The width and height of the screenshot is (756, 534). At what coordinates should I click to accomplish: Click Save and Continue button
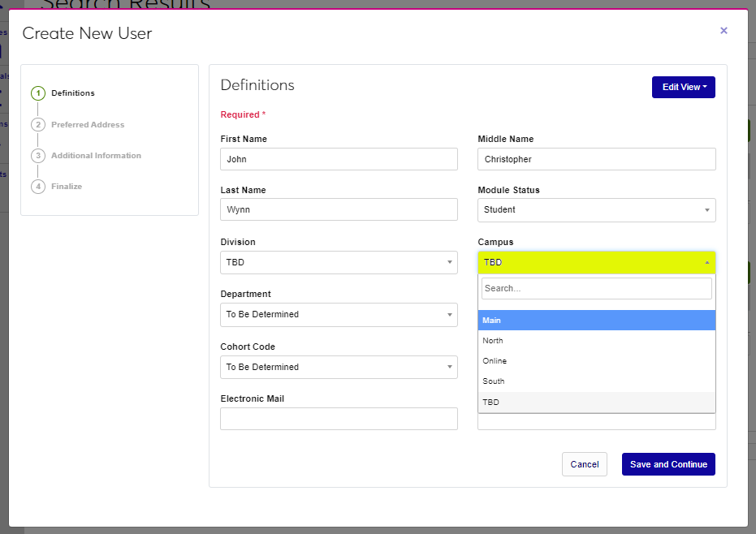click(667, 464)
